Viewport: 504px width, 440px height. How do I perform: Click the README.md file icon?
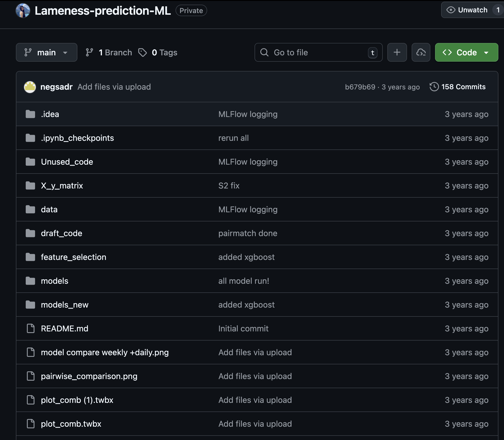(30, 329)
